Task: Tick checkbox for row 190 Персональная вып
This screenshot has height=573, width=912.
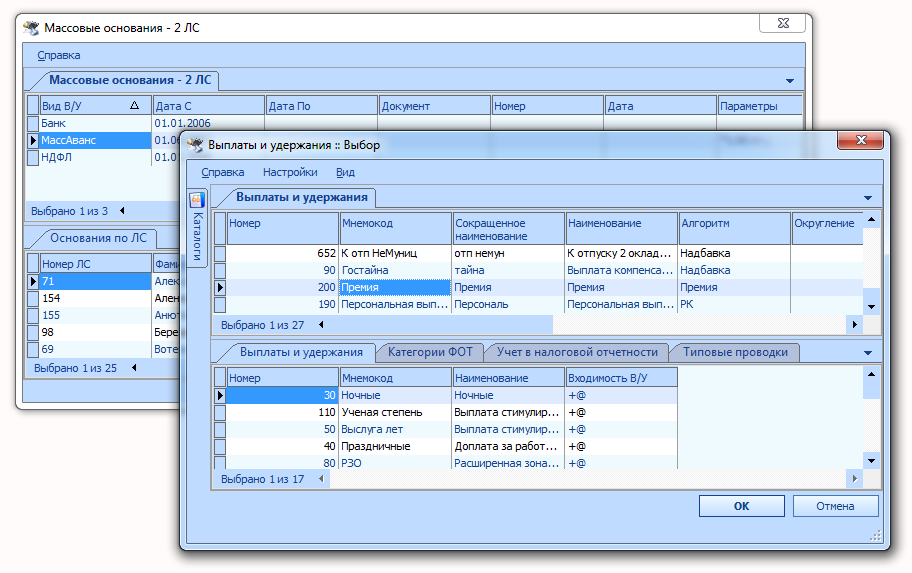Action: tap(220, 304)
